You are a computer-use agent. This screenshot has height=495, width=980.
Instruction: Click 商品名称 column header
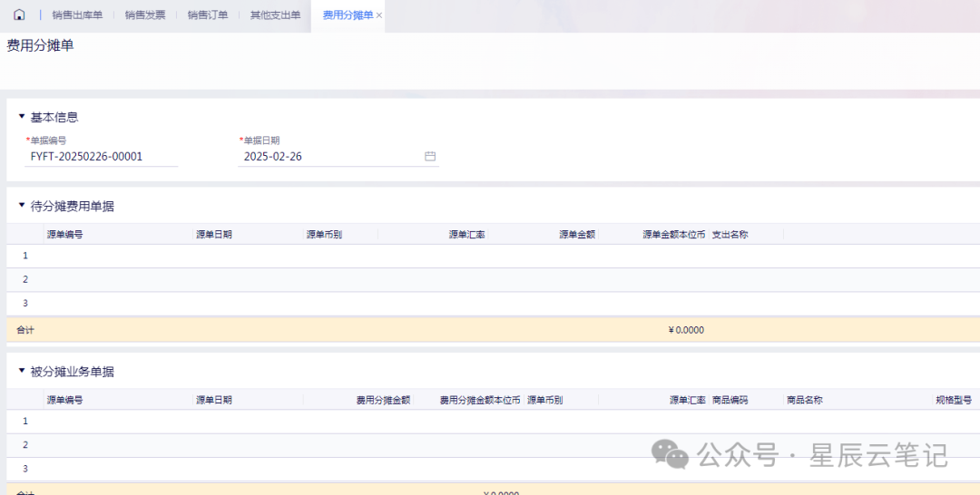click(804, 400)
